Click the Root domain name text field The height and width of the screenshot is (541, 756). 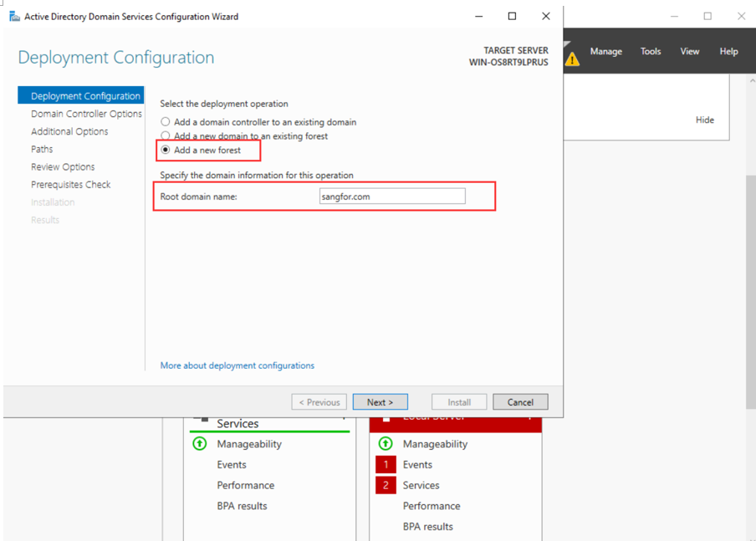(392, 196)
